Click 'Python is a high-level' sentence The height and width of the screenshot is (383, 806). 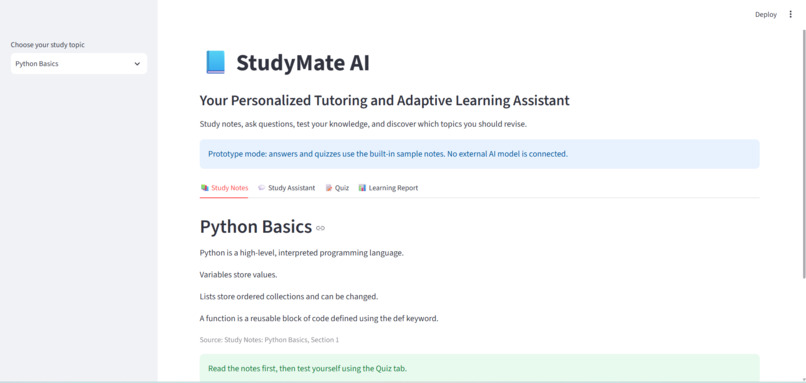[302, 253]
